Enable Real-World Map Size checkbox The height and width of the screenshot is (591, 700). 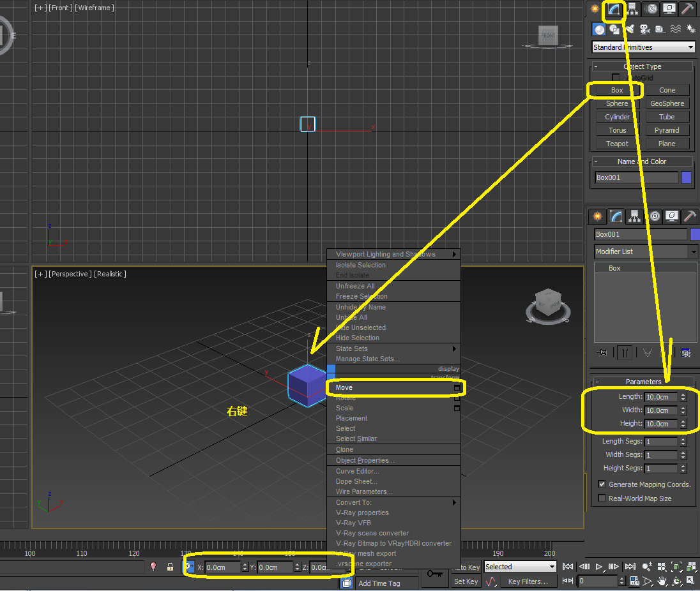coord(602,498)
